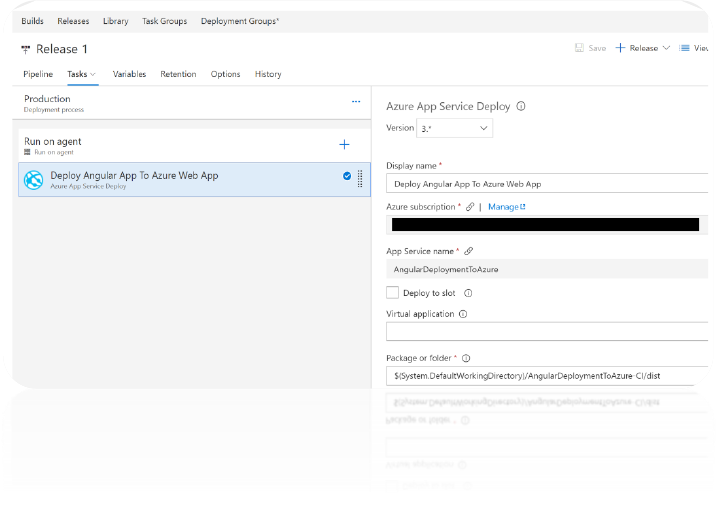Expand the Tasks tab chevron
This screenshot has height=517, width=716.
click(93, 74)
